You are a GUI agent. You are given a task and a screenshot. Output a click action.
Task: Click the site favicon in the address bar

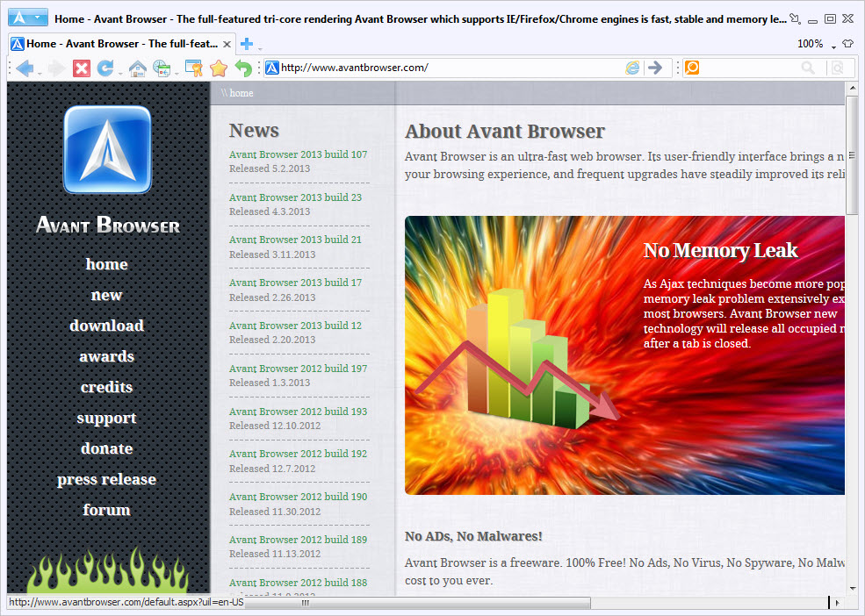tap(272, 68)
